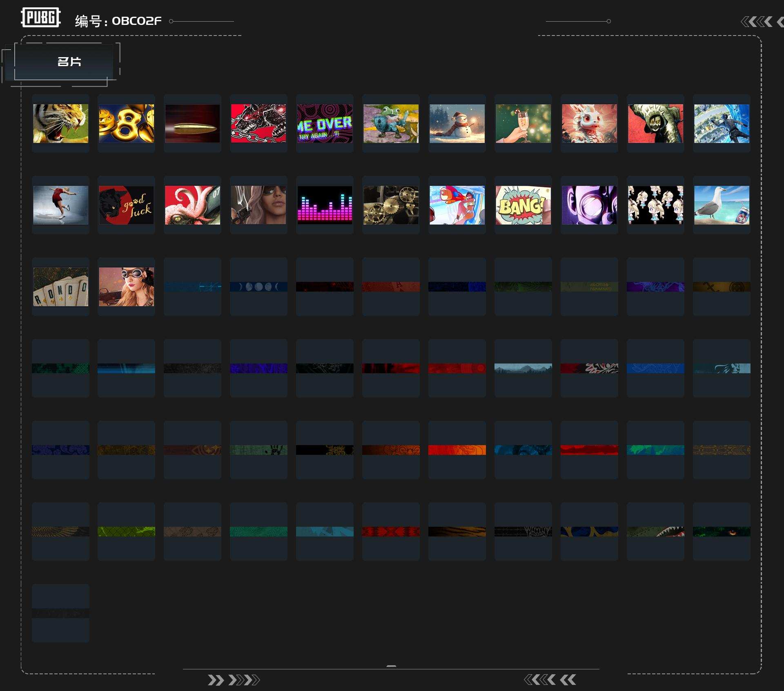Select the moon phases banner card
The image size is (784, 691).
258,287
